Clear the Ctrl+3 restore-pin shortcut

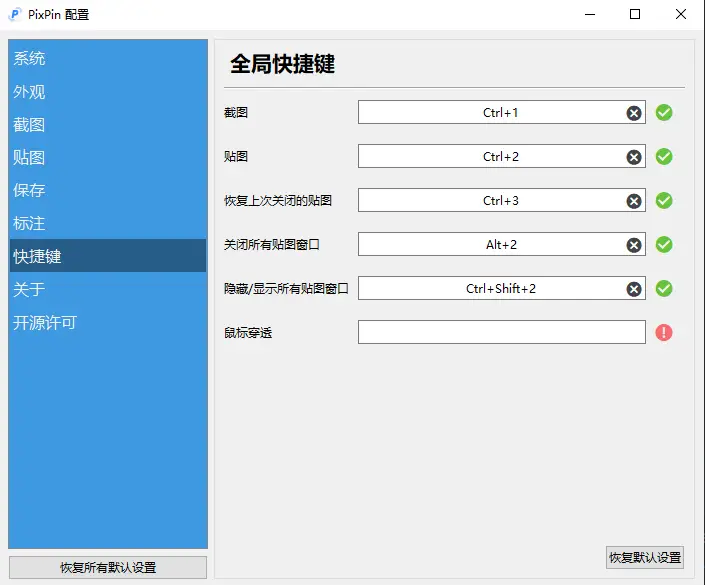(634, 201)
